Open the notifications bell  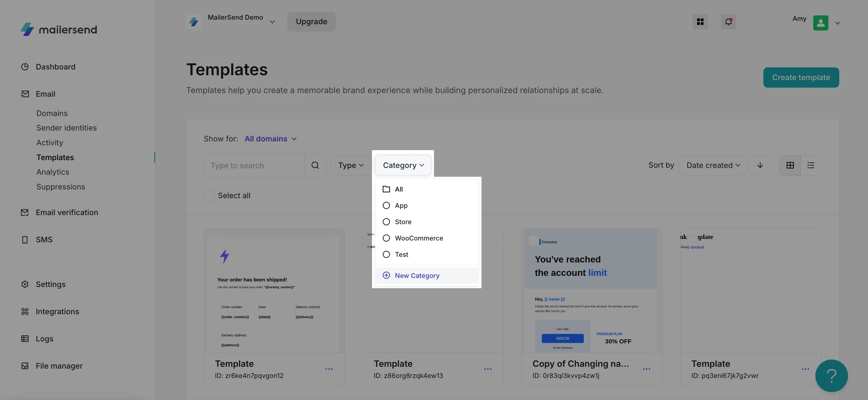tap(728, 22)
